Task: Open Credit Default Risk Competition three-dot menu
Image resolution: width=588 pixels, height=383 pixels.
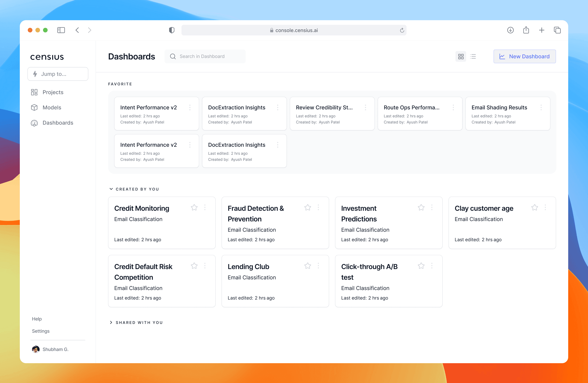Action: pyautogui.click(x=205, y=266)
